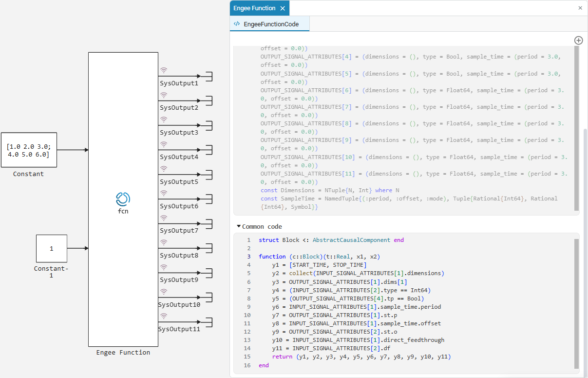Click the scrollbar of the upper attributes code area
This screenshot has height=378, width=588.
(577, 129)
